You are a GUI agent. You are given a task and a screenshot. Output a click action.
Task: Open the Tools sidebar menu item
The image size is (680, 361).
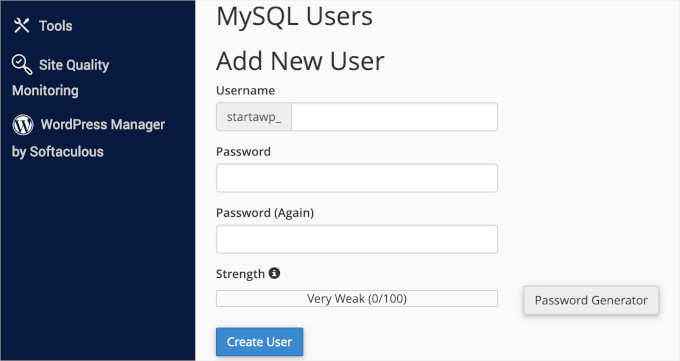pos(43,26)
